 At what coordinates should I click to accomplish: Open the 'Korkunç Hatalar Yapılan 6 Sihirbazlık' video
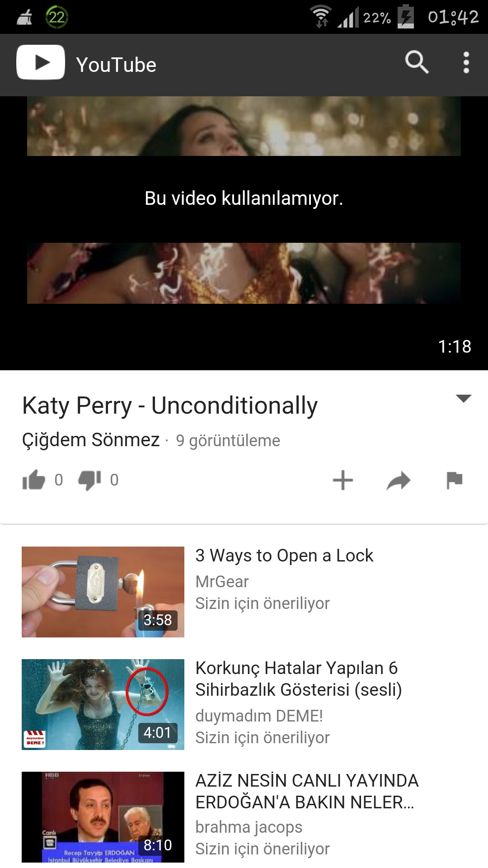299,679
